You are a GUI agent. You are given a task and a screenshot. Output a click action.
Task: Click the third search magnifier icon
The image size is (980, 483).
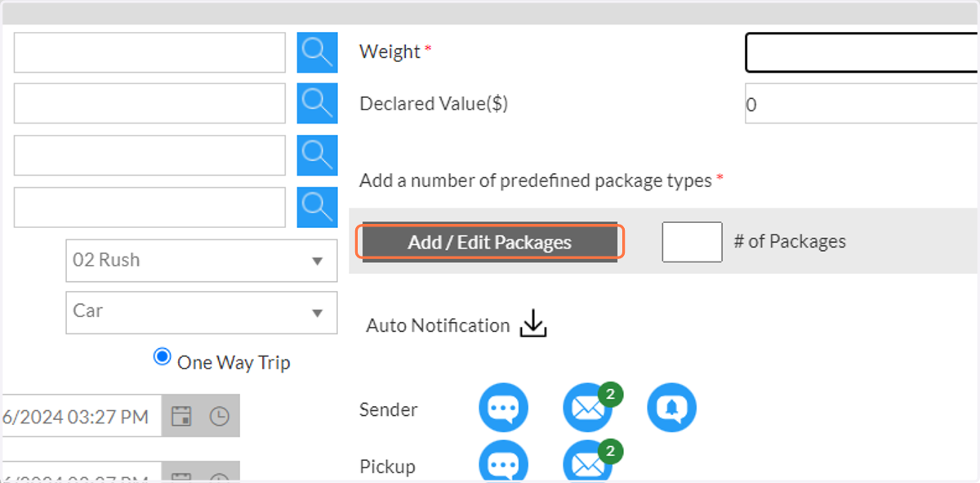pyautogui.click(x=317, y=155)
